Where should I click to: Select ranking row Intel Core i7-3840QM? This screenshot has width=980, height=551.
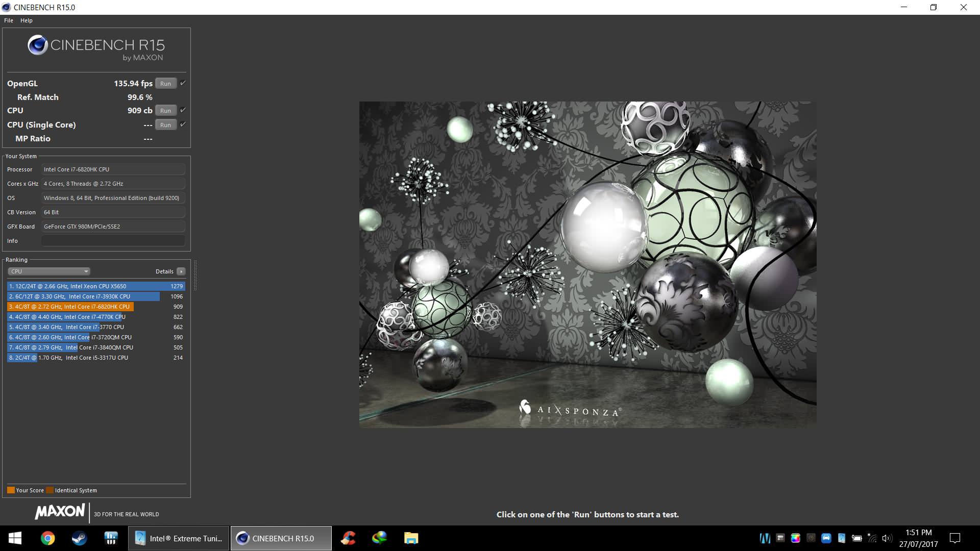click(96, 347)
